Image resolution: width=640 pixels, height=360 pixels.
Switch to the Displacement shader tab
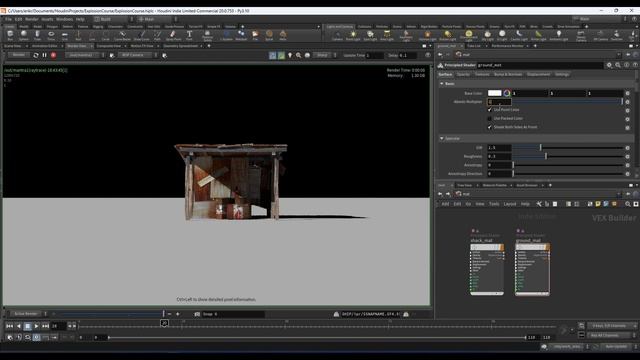(538, 74)
